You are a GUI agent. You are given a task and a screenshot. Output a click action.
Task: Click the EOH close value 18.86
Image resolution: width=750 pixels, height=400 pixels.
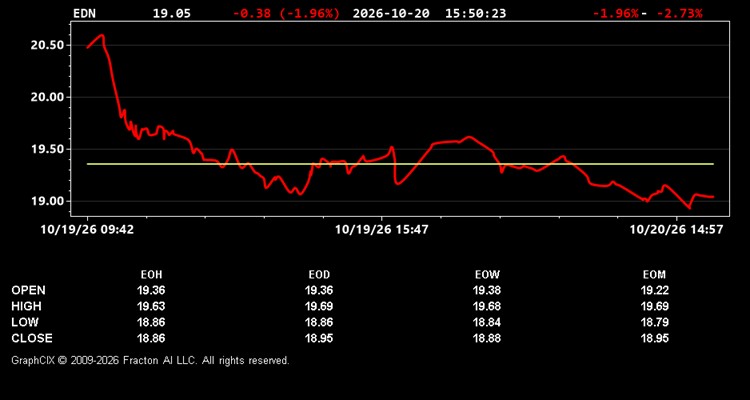click(x=151, y=338)
